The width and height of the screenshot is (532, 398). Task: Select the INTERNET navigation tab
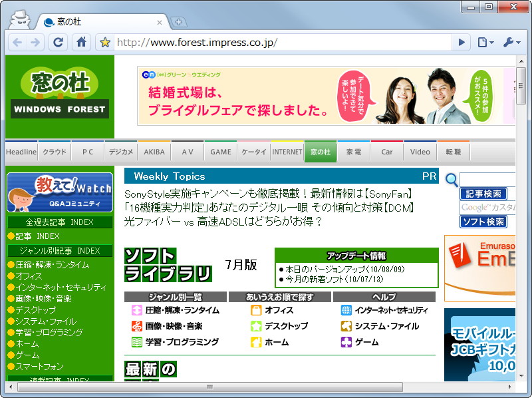point(287,151)
